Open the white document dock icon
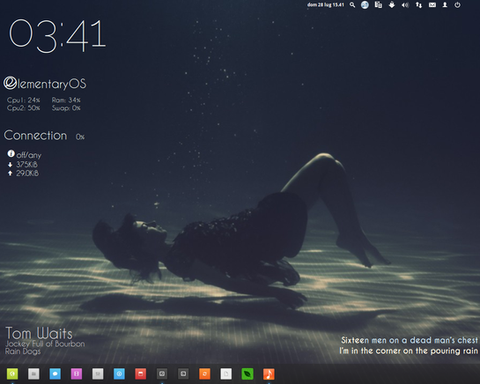The width and height of the screenshot is (480, 384). (226, 374)
